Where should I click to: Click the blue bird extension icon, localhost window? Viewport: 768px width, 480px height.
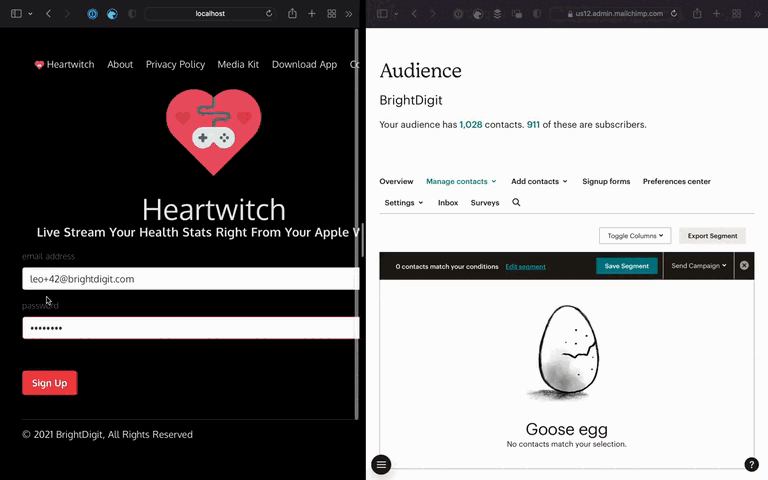point(112,14)
